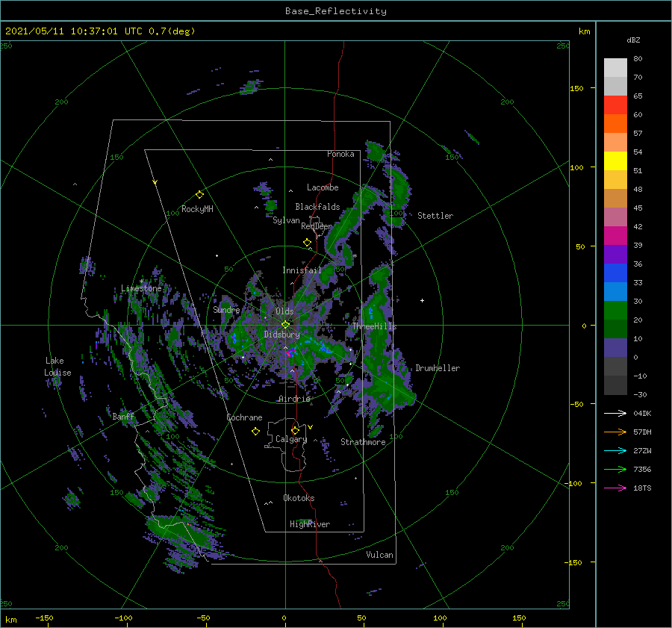Click the Okotoks town label

pyautogui.click(x=299, y=498)
